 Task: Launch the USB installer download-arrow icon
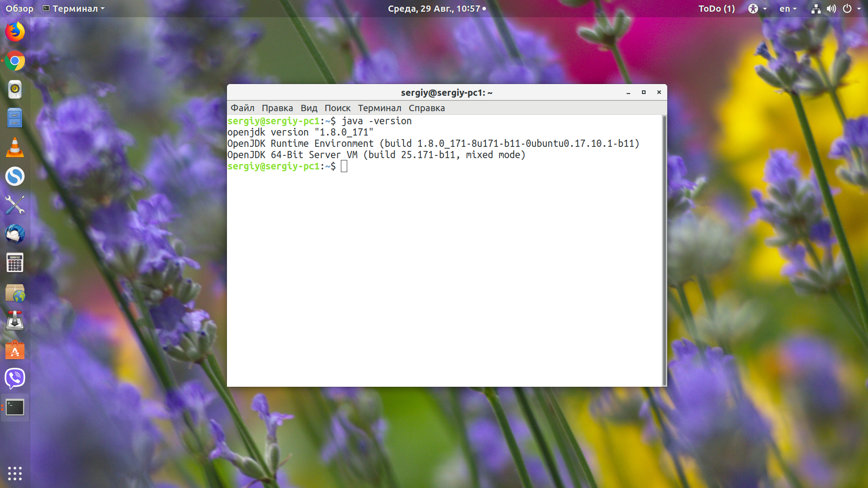(x=15, y=321)
